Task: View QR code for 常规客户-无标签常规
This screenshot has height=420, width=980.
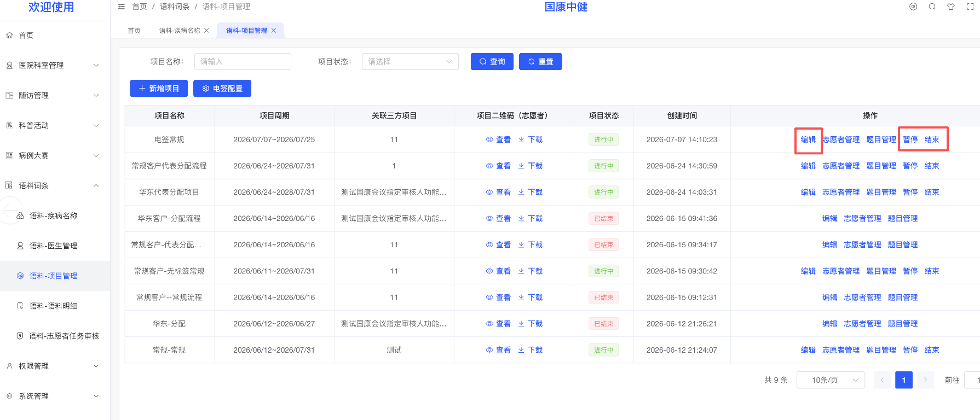Action: tap(498, 271)
